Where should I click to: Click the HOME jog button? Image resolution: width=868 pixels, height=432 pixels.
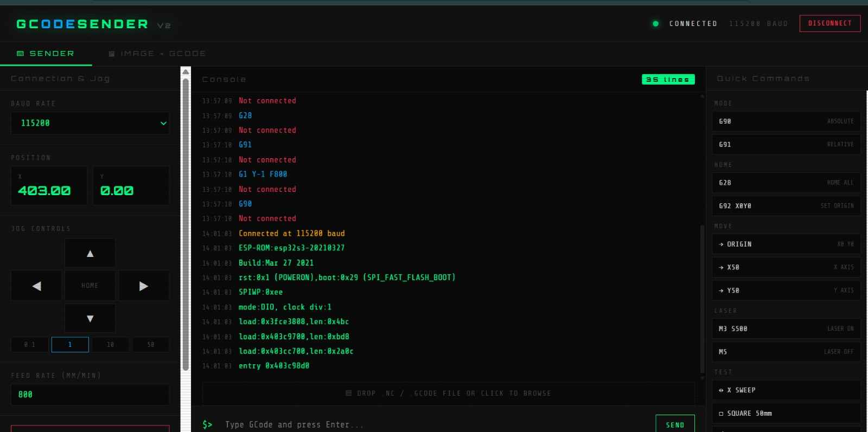[x=90, y=286]
